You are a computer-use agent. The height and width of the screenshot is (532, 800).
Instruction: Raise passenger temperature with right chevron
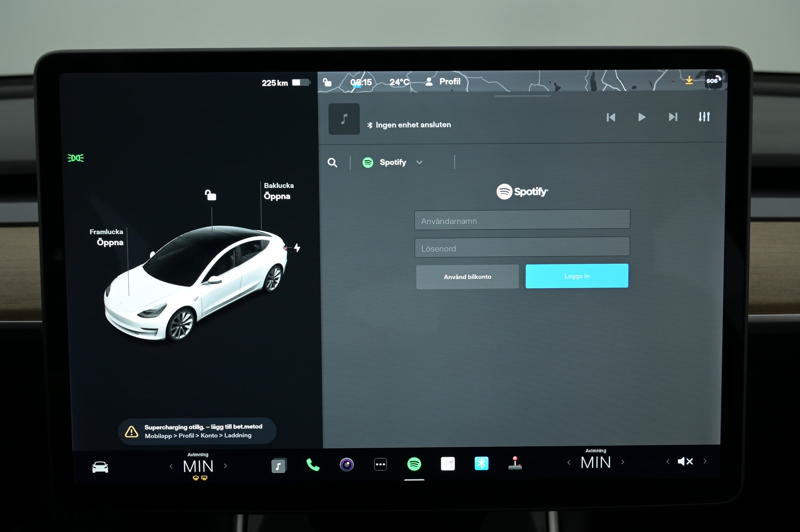[x=622, y=462]
